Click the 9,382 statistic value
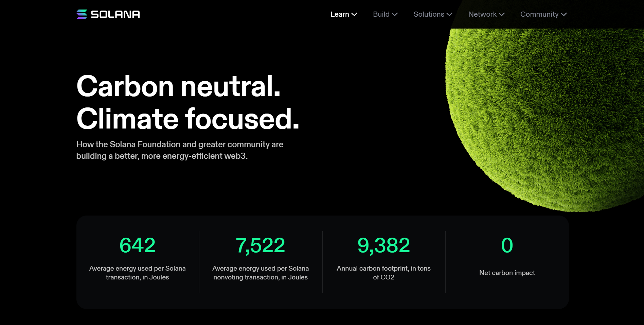The width and height of the screenshot is (644, 325). click(384, 245)
